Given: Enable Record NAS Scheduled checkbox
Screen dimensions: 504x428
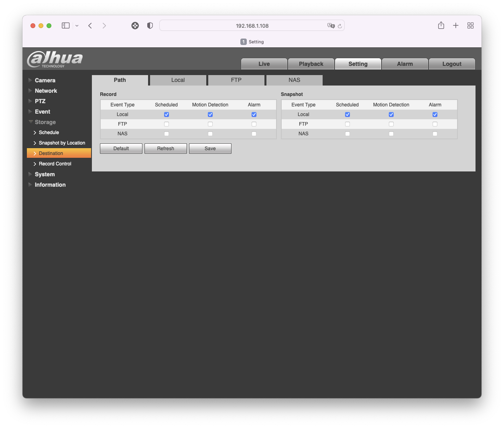Looking at the screenshot, I should [167, 134].
